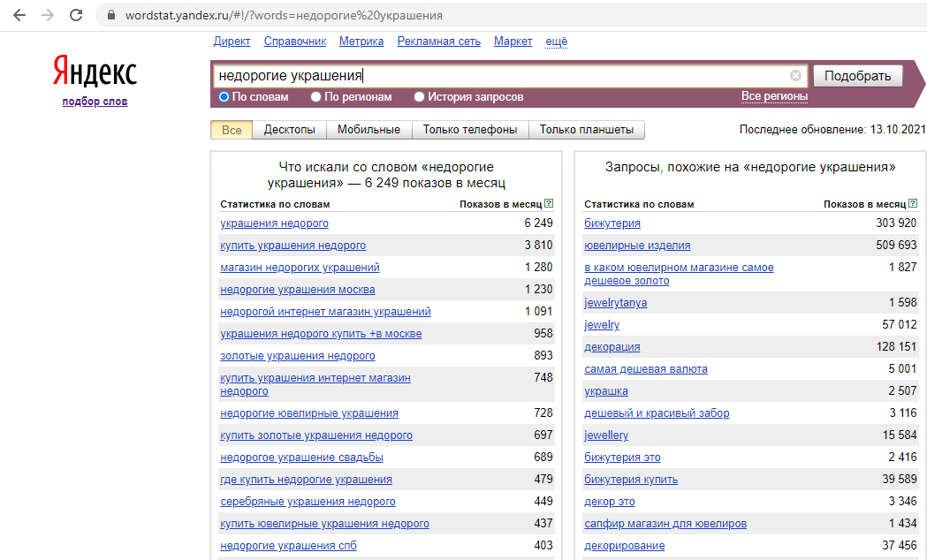Go back with the browser back arrow

coord(19,15)
